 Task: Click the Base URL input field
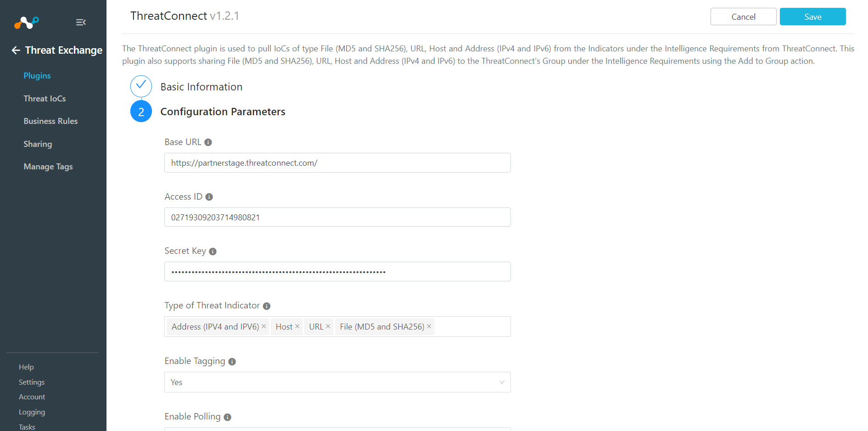click(337, 163)
